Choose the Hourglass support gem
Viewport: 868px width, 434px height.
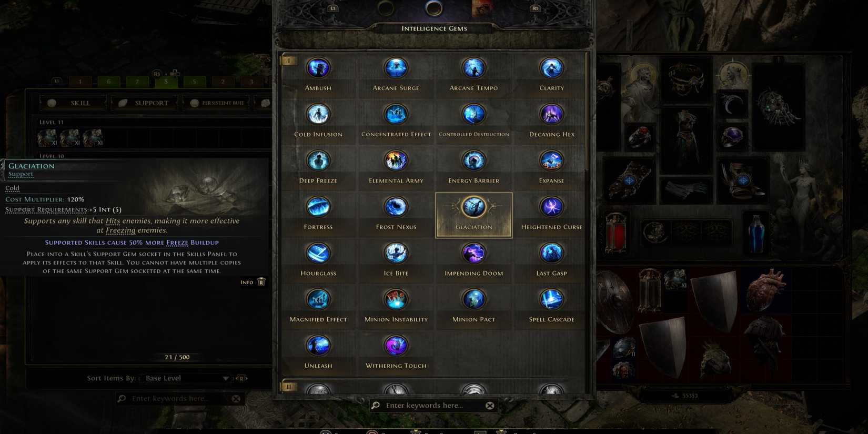click(318, 253)
